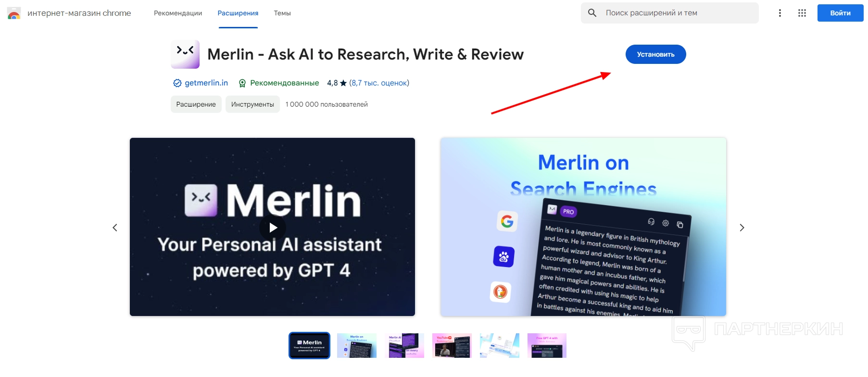Open the three-dot more options menu

[x=780, y=13]
